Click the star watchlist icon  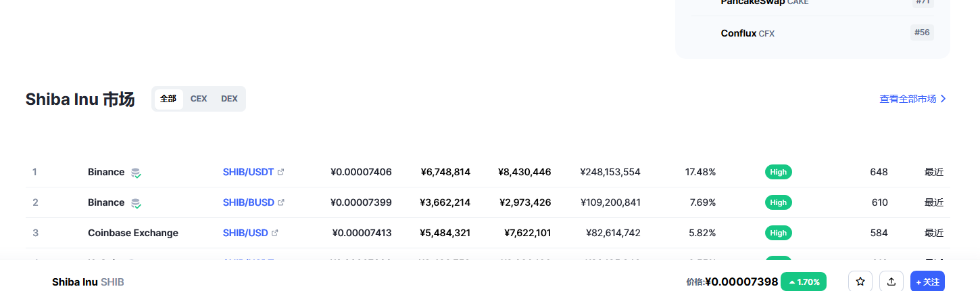click(x=860, y=282)
